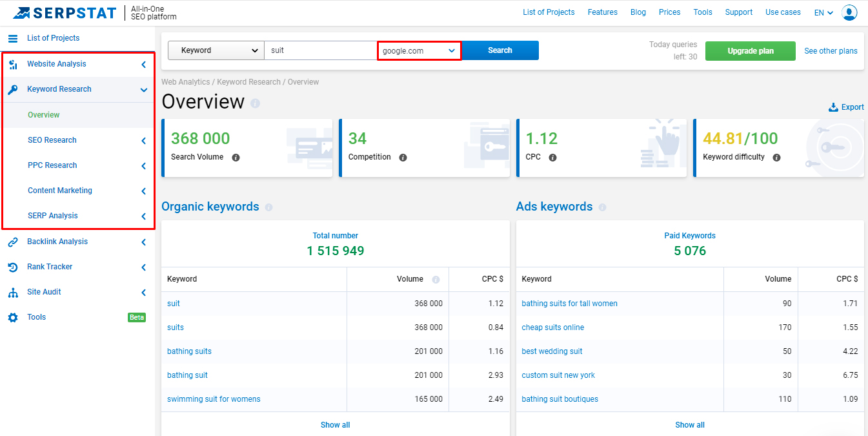Expand the Rank Tracker chevron

(143, 267)
